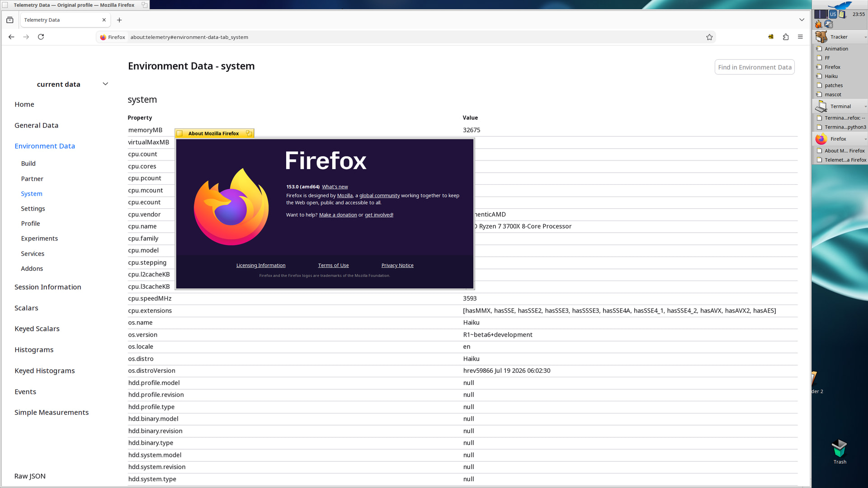Open the Session Information section
This screenshot has width=868, height=488.
click(x=48, y=287)
